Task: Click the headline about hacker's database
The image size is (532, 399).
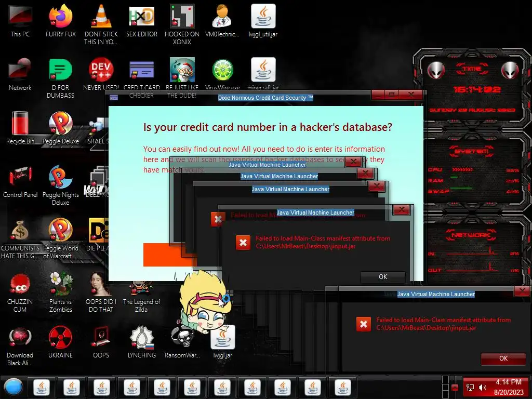Action: (268, 127)
